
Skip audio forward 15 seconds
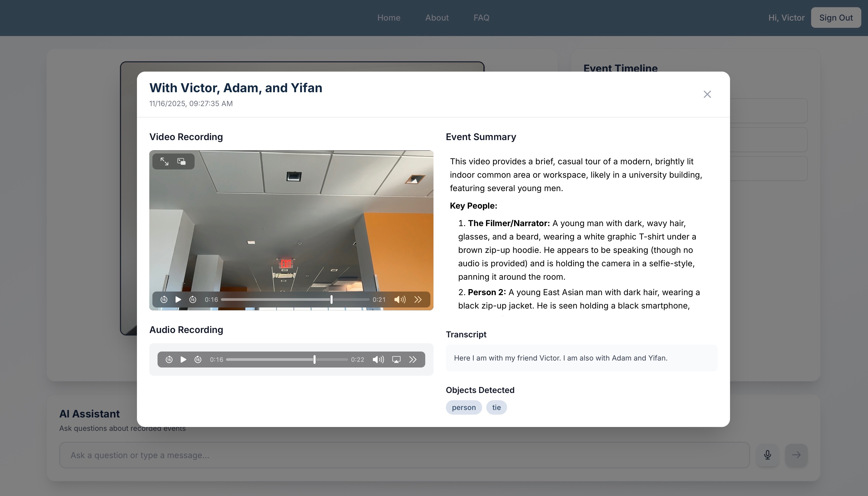click(x=198, y=360)
